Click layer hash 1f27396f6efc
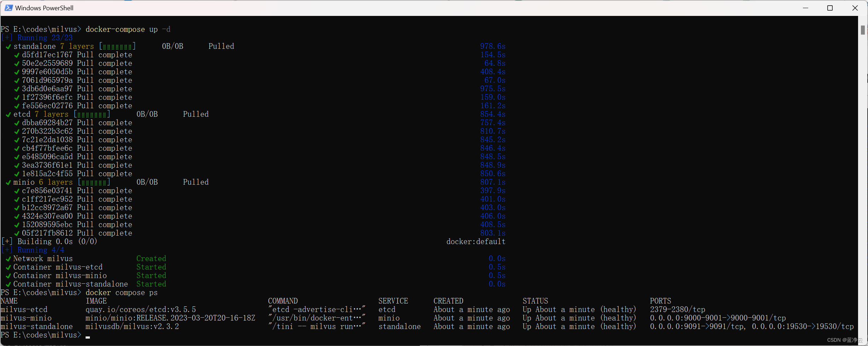This screenshot has height=346, width=868. pos(47,97)
